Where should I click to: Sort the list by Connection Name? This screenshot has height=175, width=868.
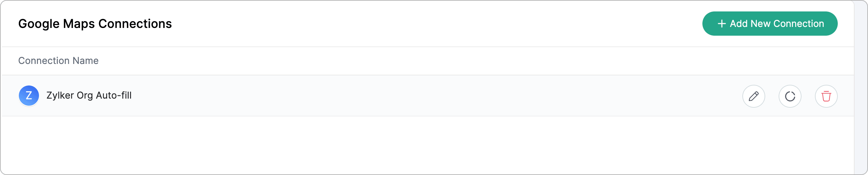tap(58, 61)
